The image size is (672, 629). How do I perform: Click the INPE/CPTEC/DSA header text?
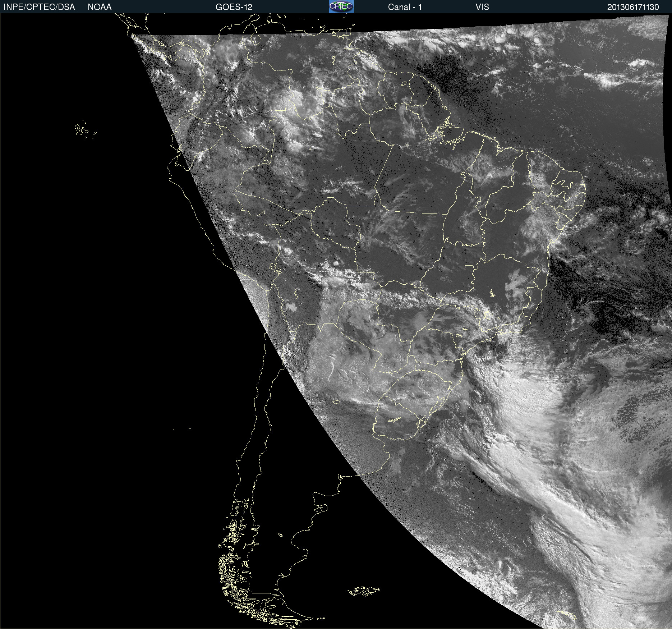click(x=39, y=7)
